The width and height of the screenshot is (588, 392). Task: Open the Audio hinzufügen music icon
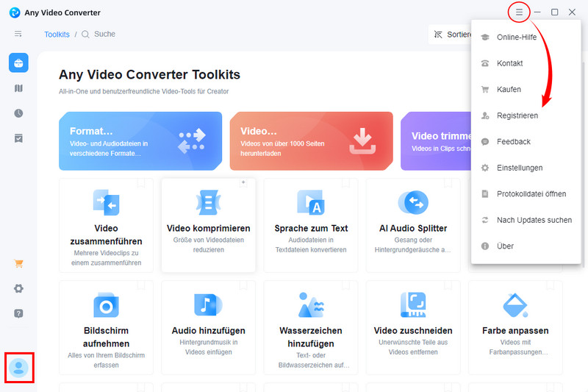pos(209,304)
